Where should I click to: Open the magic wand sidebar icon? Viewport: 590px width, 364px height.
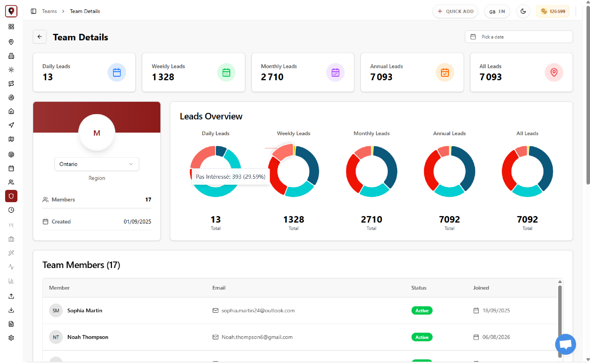(x=11, y=253)
